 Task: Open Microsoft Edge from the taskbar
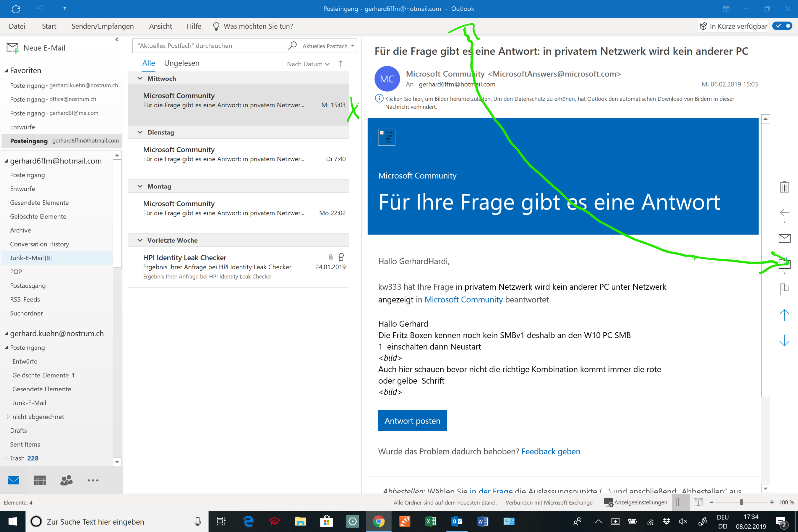pyautogui.click(x=248, y=521)
